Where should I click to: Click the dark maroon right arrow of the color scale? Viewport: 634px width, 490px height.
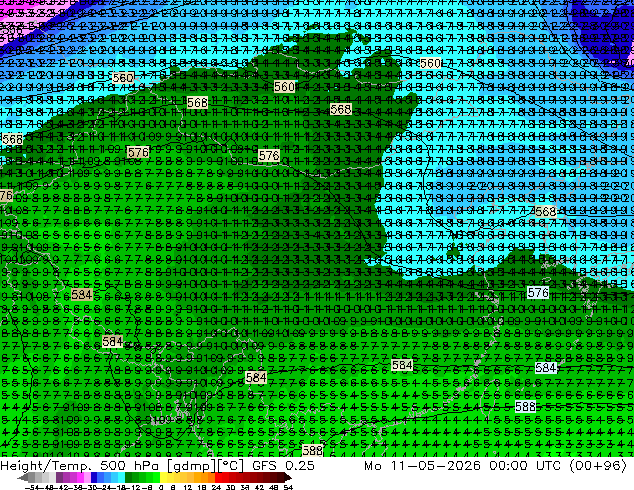tap(287, 478)
